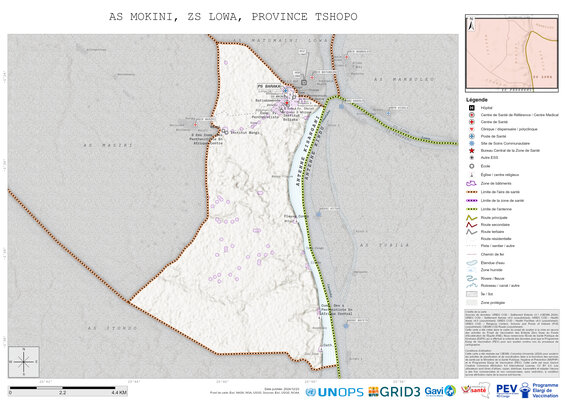The width and height of the screenshot is (566, 400).
Task: Click the PEV Programme Elargi de Vaccination logo
Action: (527, 390)
